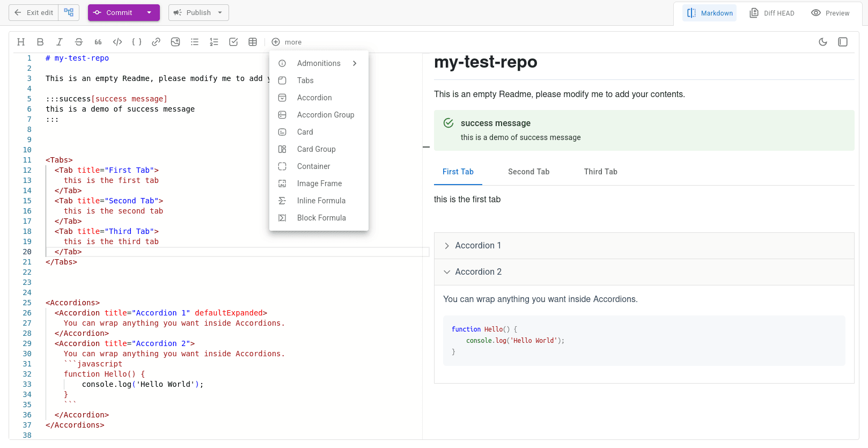Insert a numbered list
The image size is (868, 448).
pos(214,42)
